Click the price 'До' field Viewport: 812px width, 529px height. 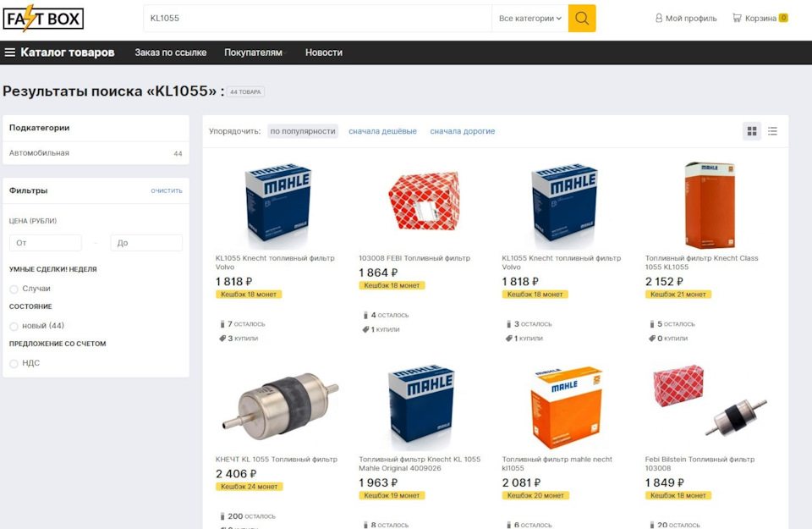coord(146,242)
